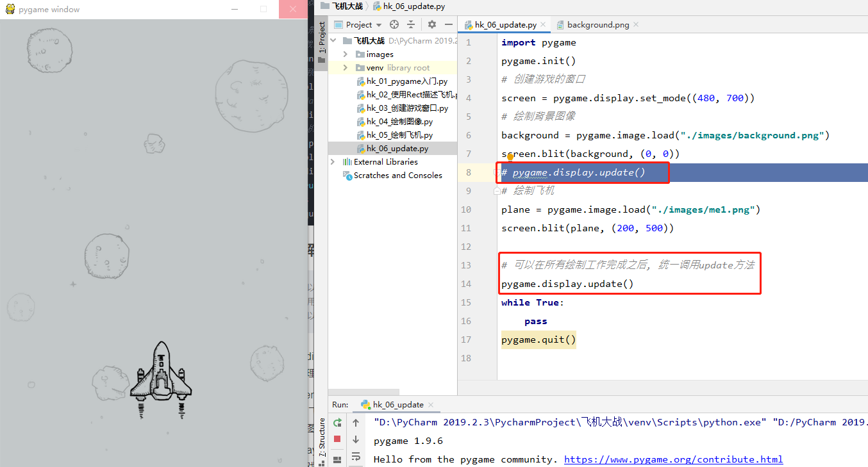This screenshot has height=467, width=868.
Task: Select opened file using the crosshair icon
Action: pos(394,24)
